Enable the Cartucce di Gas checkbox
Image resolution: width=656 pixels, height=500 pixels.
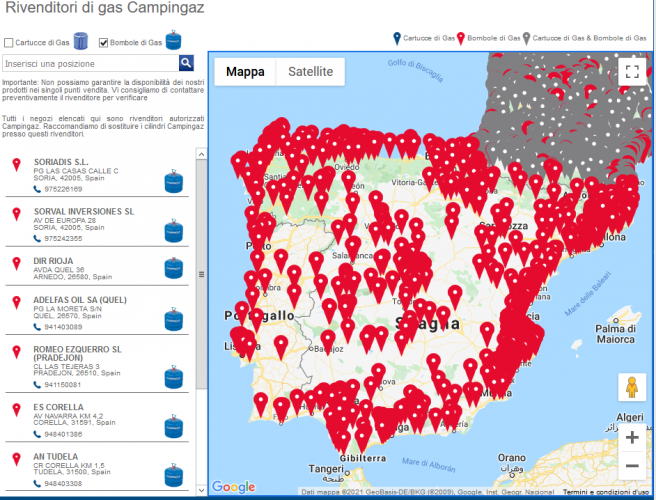tap(9, 43)
